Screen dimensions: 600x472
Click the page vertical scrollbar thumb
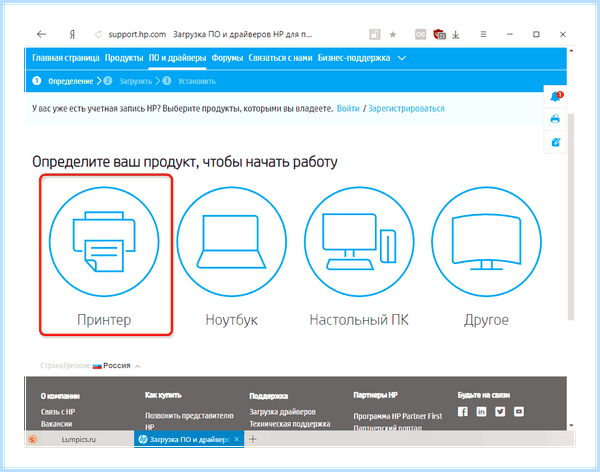[571, 216]
